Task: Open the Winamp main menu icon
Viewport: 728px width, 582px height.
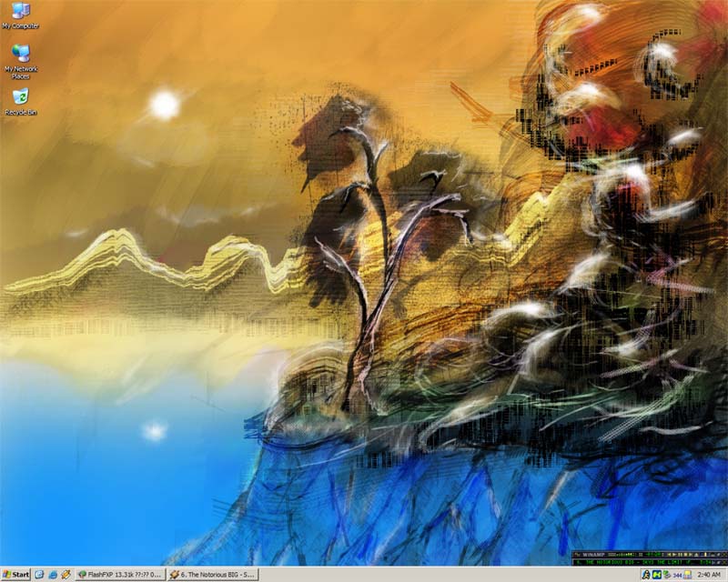Action: 576,555
